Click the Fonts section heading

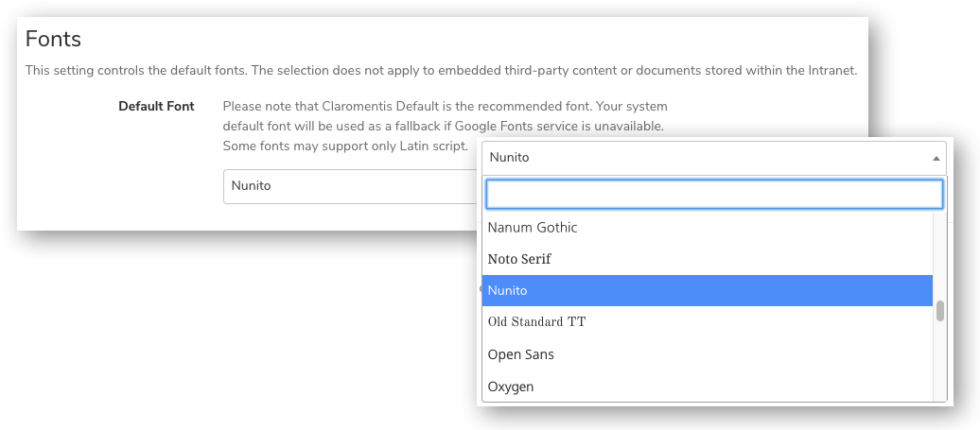(x=53, y=40)
